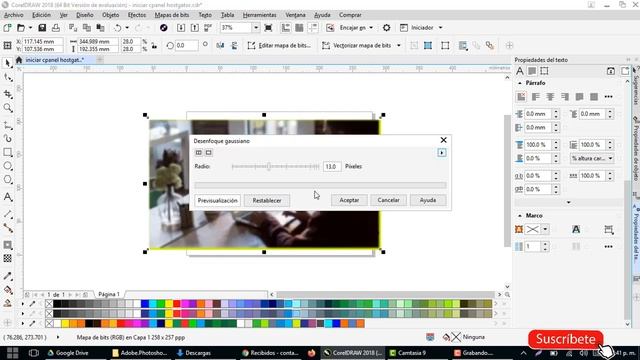Click the Restablecer button
This screenshot has width=640, height=360.
pyautogui.click(x=267, y=200)
